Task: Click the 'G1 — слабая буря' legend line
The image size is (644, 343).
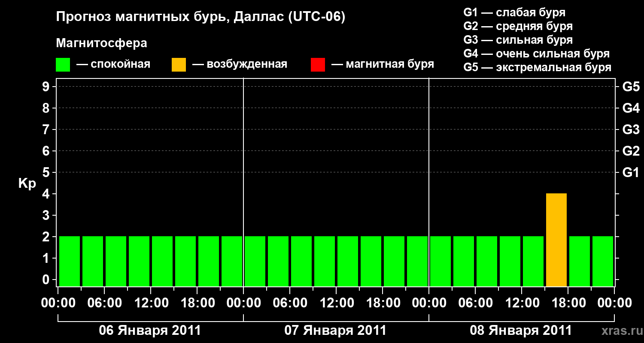Action: (x=514, y=12)
